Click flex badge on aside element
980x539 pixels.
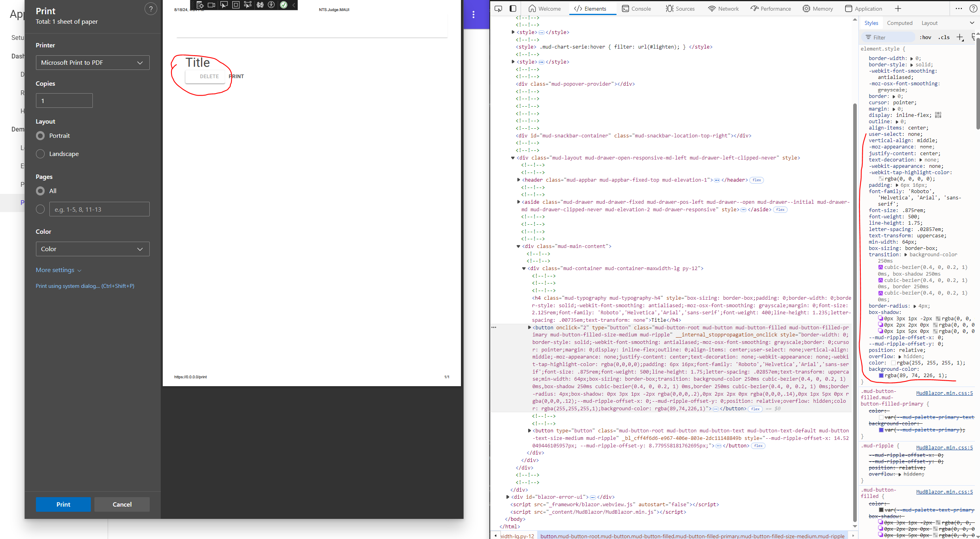point(780,210)
